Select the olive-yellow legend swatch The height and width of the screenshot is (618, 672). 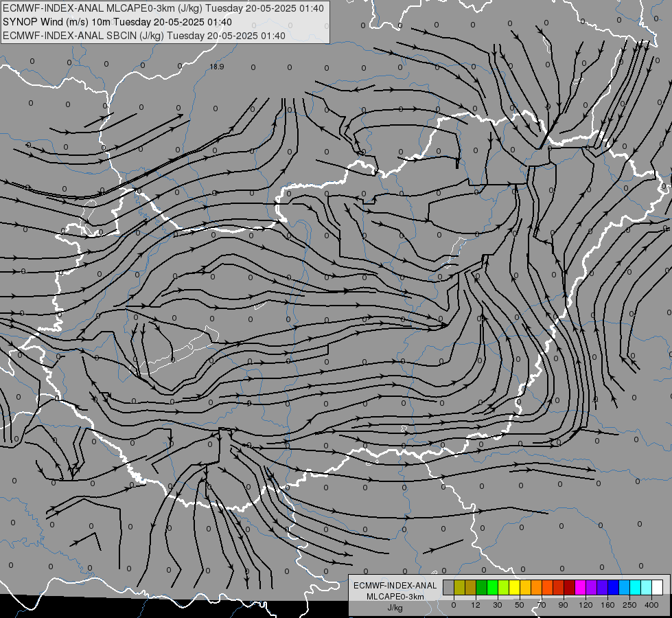coord(459,588)
